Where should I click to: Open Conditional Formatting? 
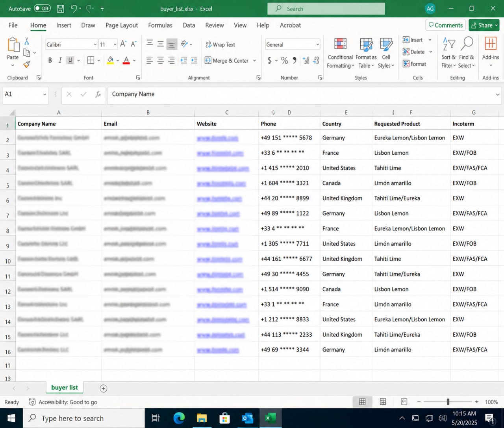tap(340, 53)
